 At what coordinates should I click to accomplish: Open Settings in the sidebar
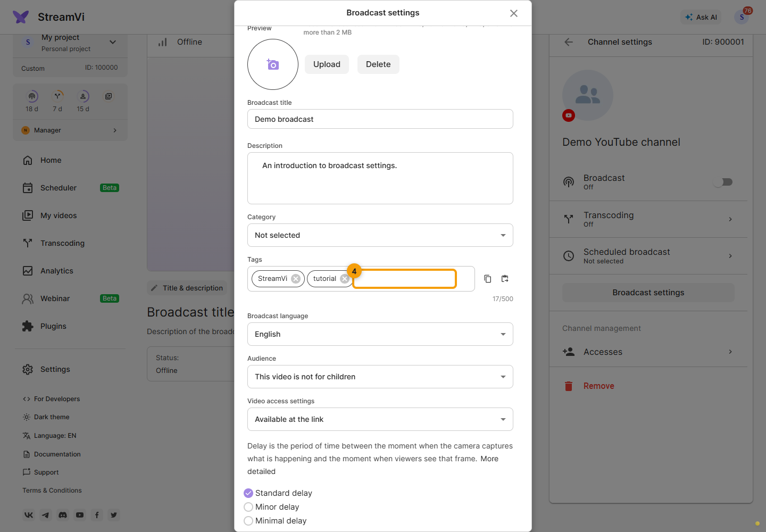coord(70,369)
